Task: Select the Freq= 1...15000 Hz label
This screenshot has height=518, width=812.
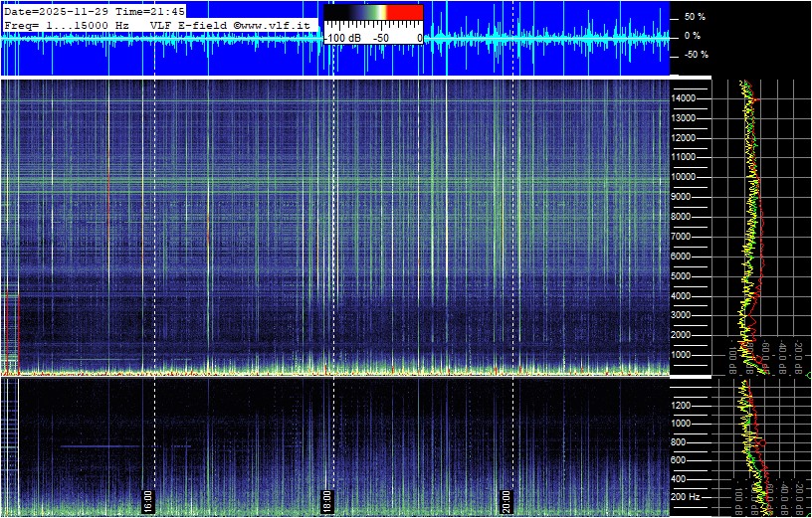Action: [x=66, y=23]
